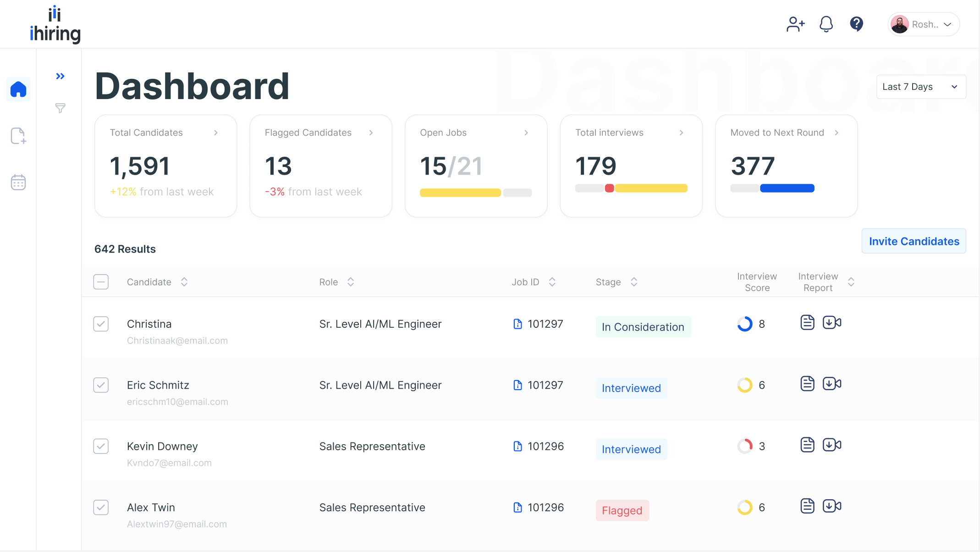Viewport: 980px width, 552px height.
Task: Open the create new job document icon
Action: pyautogui.click(x=18, y=136)
